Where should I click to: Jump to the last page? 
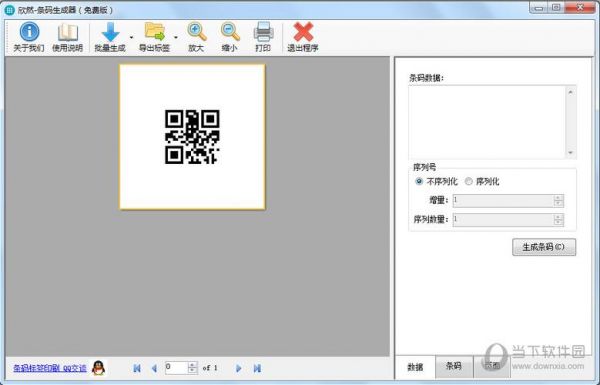point(257,368)
